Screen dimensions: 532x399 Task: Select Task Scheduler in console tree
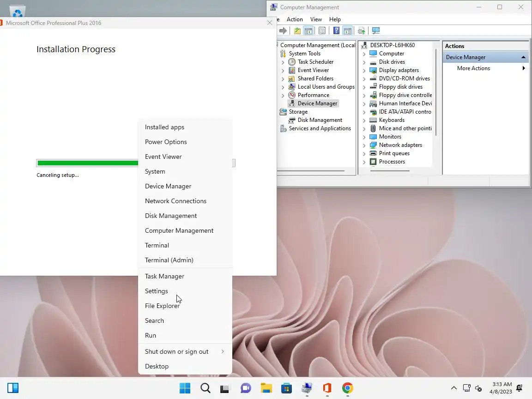(315, 62)
